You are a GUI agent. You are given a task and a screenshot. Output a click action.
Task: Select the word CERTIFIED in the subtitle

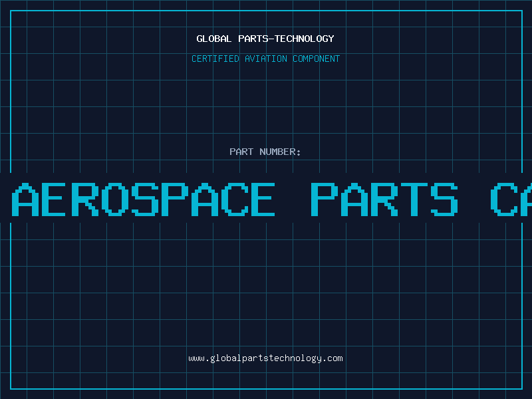click(x=215, y=59)
